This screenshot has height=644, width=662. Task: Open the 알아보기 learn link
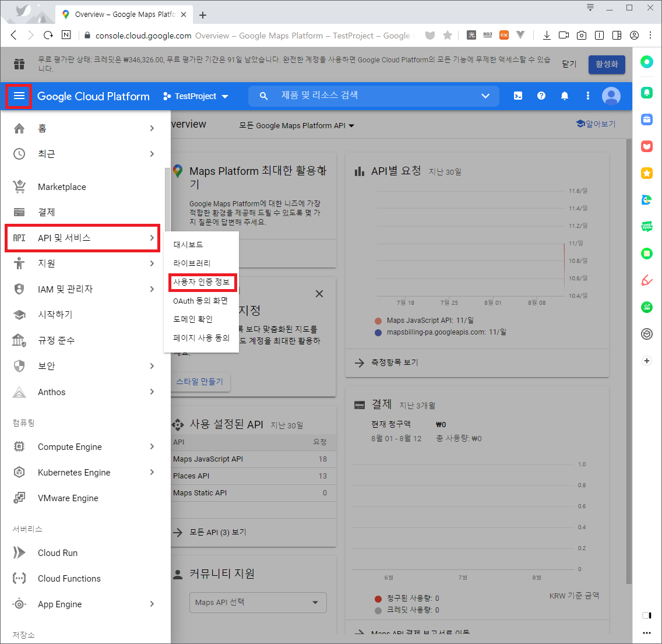[596, 124]
